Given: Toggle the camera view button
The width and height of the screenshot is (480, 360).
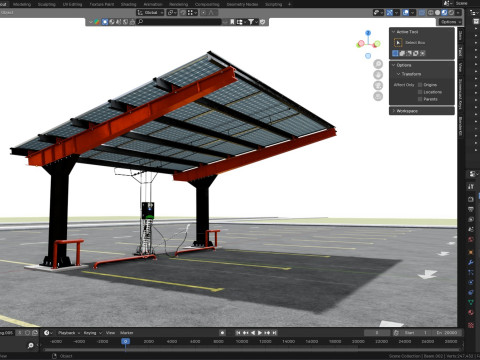Looking at the screenshot, I should point(378,85).
